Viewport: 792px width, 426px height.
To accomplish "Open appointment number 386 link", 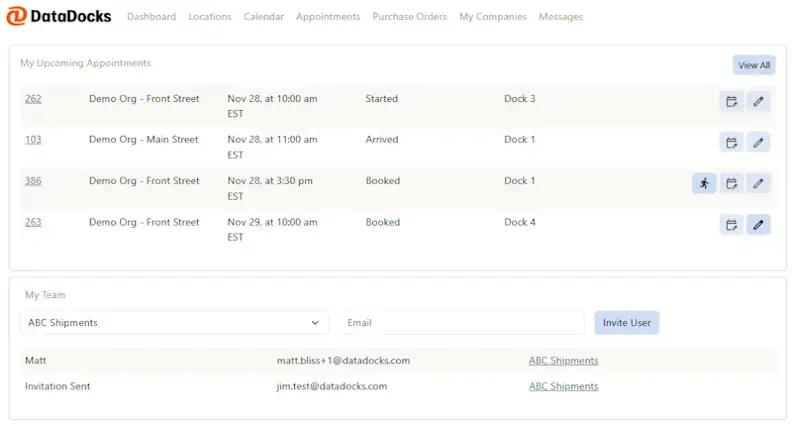I will (x=33, y=181).
